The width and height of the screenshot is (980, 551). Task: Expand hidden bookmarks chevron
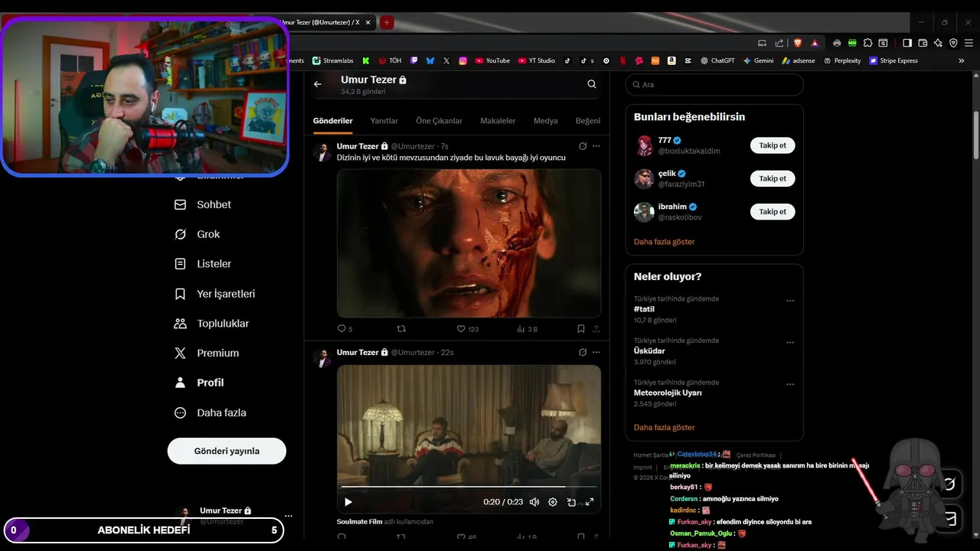pyautogui.click(x=962, y=60)
